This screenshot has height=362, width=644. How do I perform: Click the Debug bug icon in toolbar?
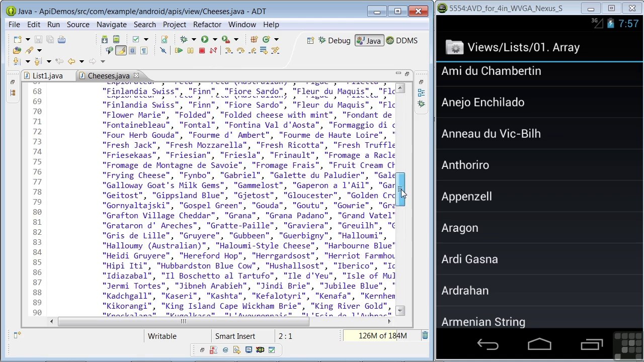click(184, 39)
